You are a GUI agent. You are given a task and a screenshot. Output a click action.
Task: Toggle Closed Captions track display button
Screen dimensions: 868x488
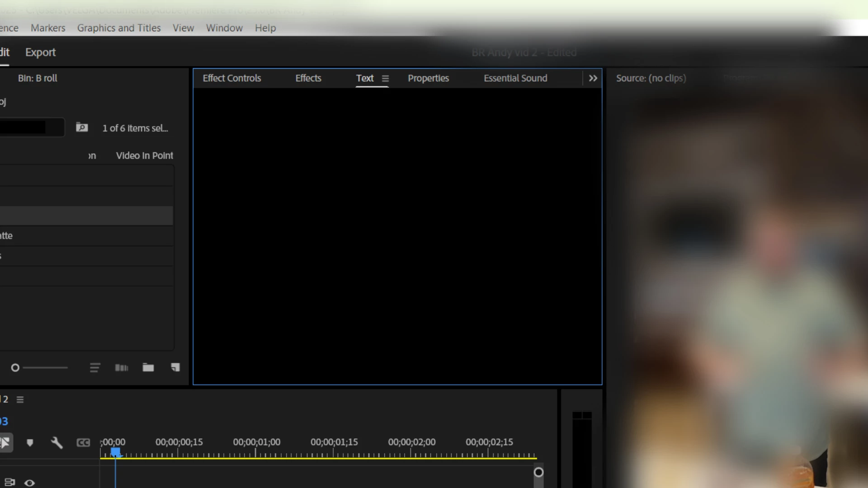click(83, 443)
